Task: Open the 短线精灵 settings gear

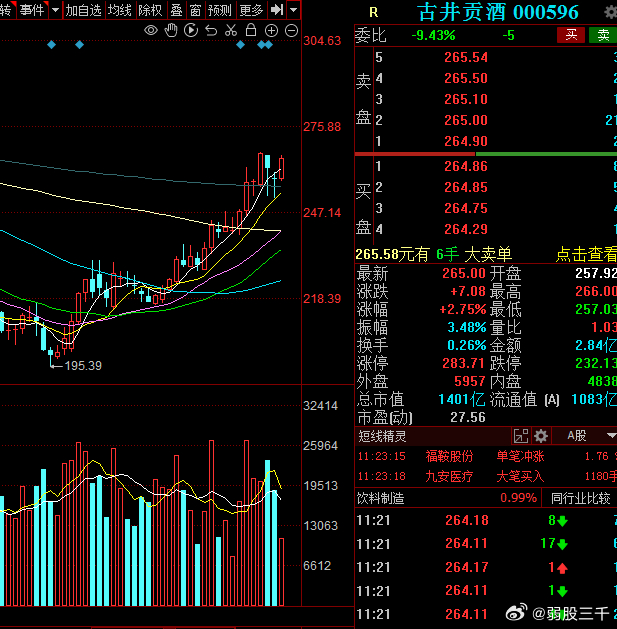Action: tap(541, 436)
